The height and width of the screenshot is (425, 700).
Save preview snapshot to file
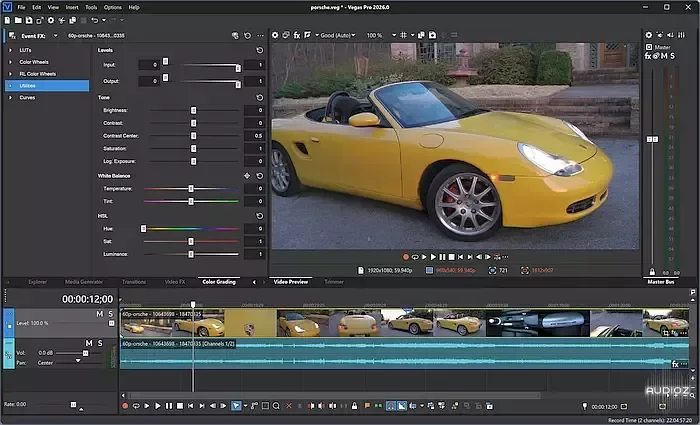432,35
